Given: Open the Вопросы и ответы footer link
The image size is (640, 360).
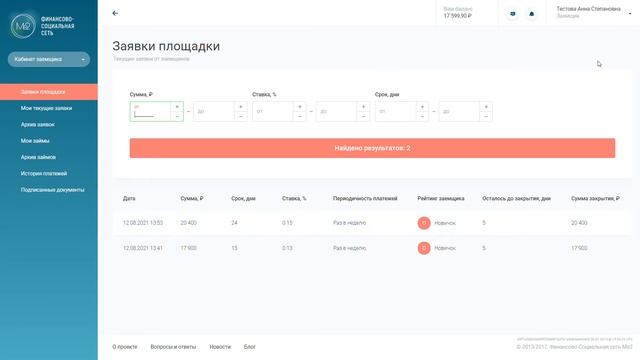Looking at the screenshot, I should [x=173, y=347].
